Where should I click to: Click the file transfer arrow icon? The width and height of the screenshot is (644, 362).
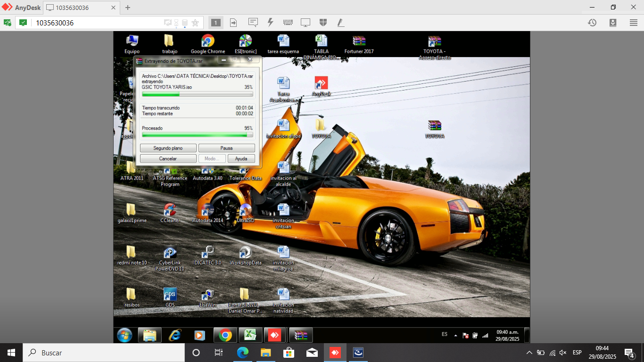(x=233, y=22)
